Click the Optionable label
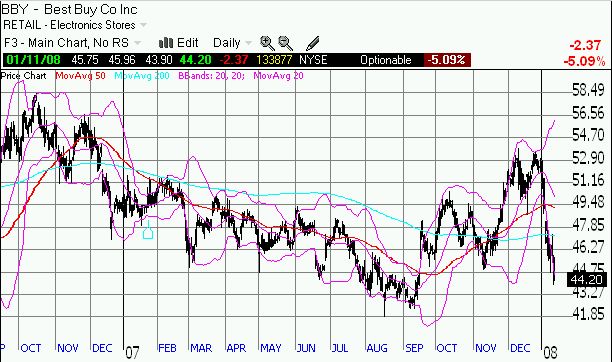The image size is (612, 362). coord(386,60)
